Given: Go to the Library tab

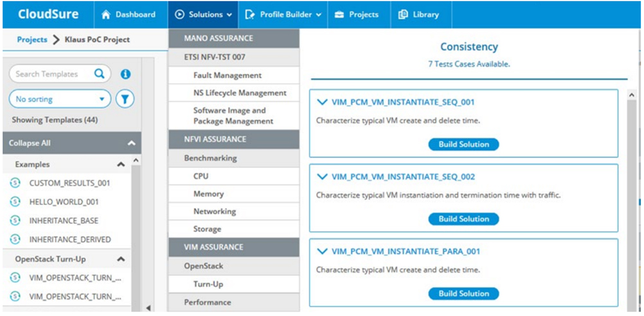Looking at the screenshot, I should (x=418, y=15).
